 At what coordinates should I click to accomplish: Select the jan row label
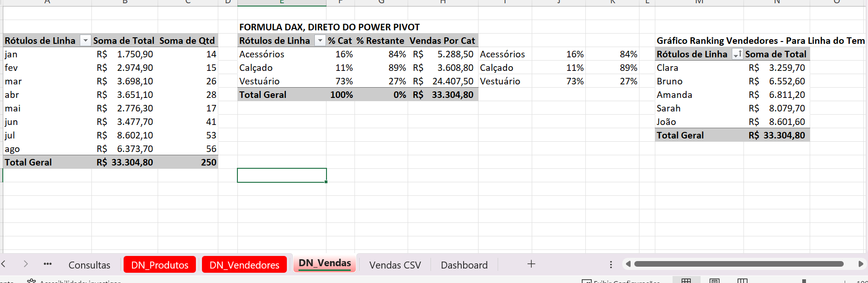[x=47, y=54]
